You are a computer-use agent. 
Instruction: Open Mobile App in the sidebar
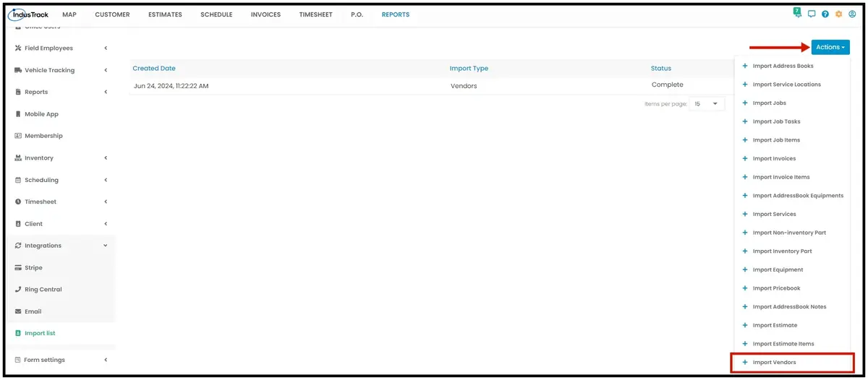[41, 114]
